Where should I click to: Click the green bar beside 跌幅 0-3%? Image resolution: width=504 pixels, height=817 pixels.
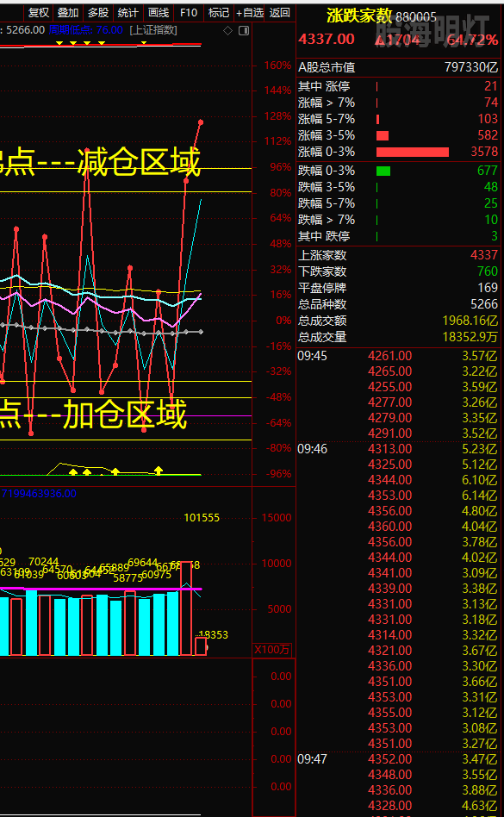click(383, 171)
